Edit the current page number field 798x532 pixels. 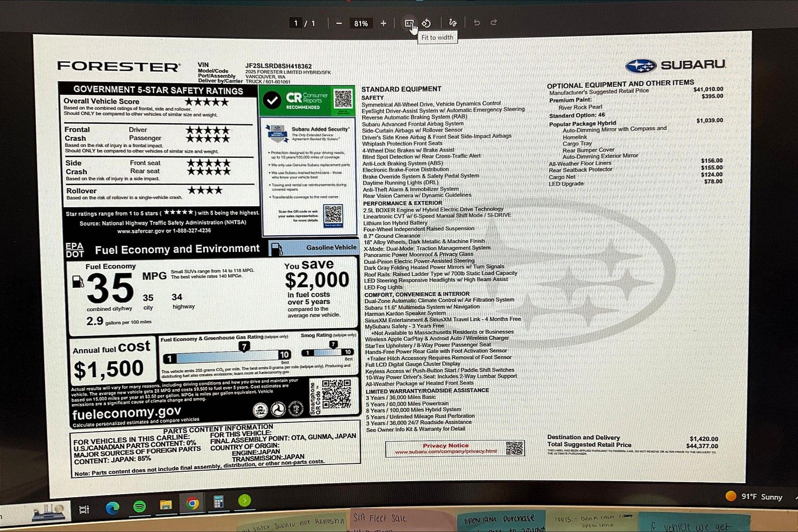296,23
